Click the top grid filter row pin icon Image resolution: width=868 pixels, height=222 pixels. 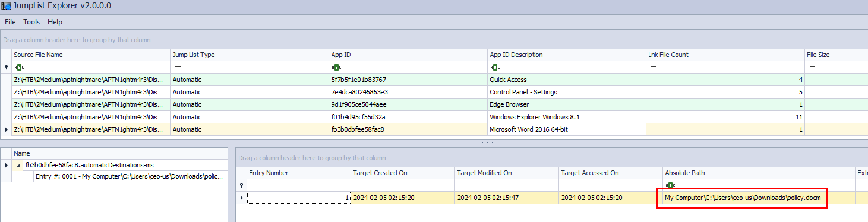(6, 68)
